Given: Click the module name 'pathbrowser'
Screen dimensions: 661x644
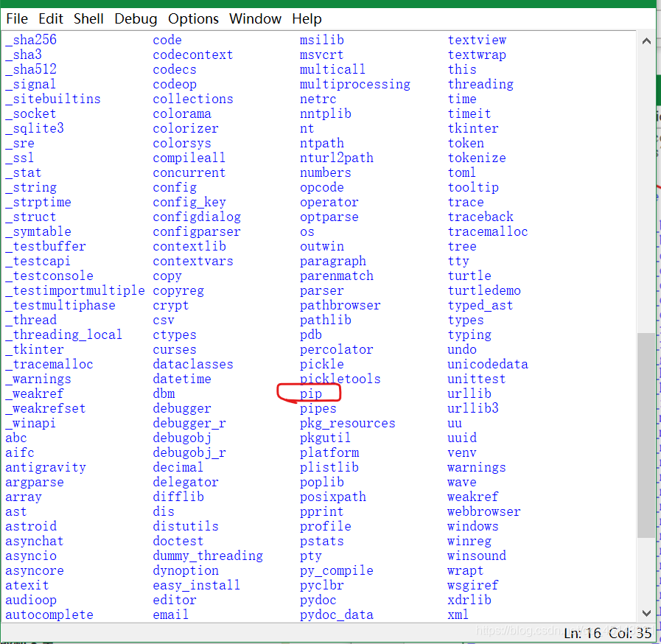Looking at the screenshot, I should click(x=340, y=305).
